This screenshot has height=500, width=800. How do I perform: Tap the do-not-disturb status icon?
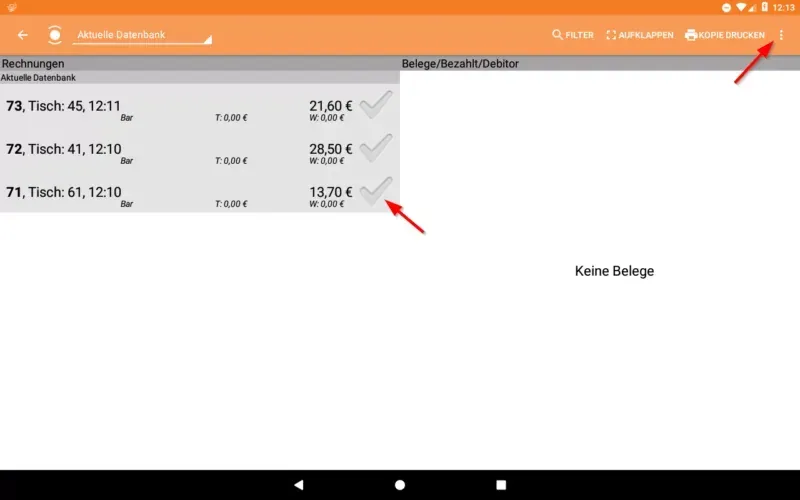pyautogui.click(x=726, y=8)
